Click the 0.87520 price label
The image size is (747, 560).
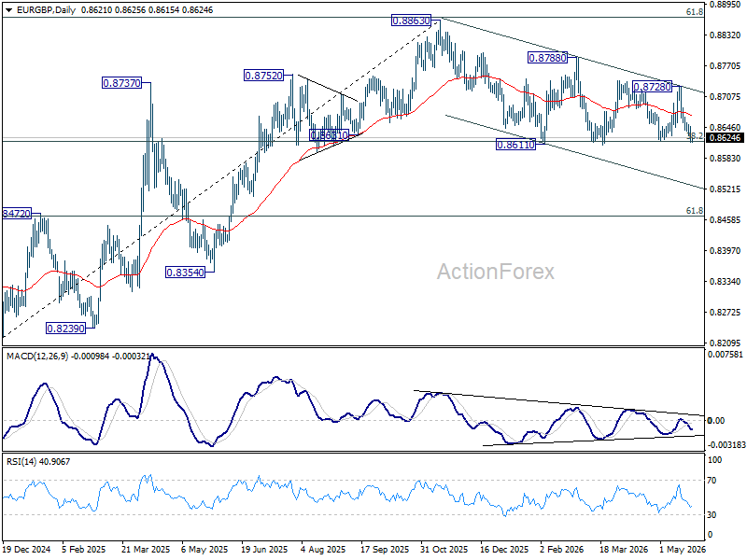pos(263,76)
